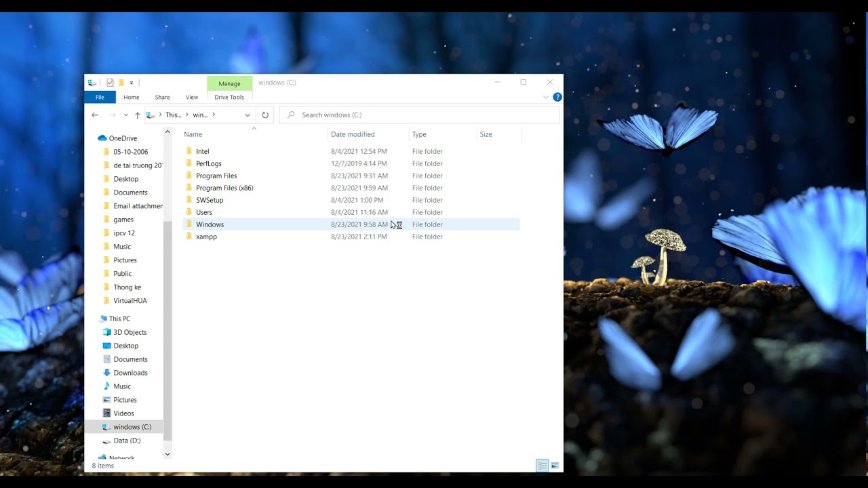Click the folder icon beside Intel

(x=189, y=152)
